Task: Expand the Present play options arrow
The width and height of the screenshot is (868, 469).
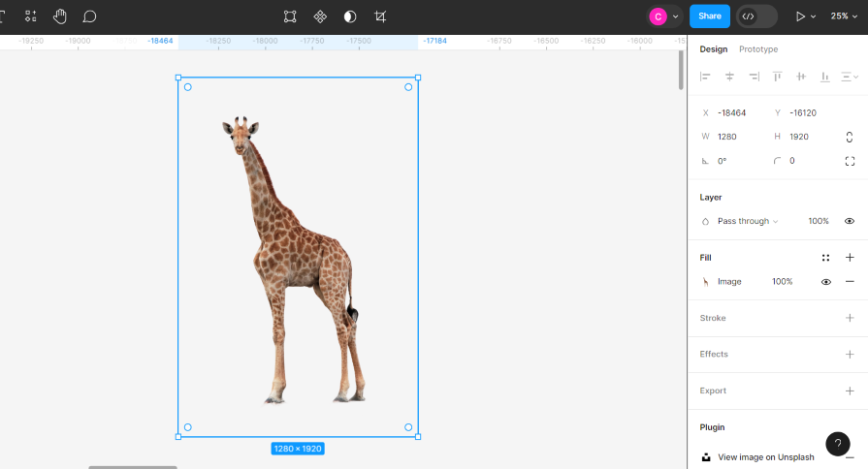Action: [x=813, y=16]
